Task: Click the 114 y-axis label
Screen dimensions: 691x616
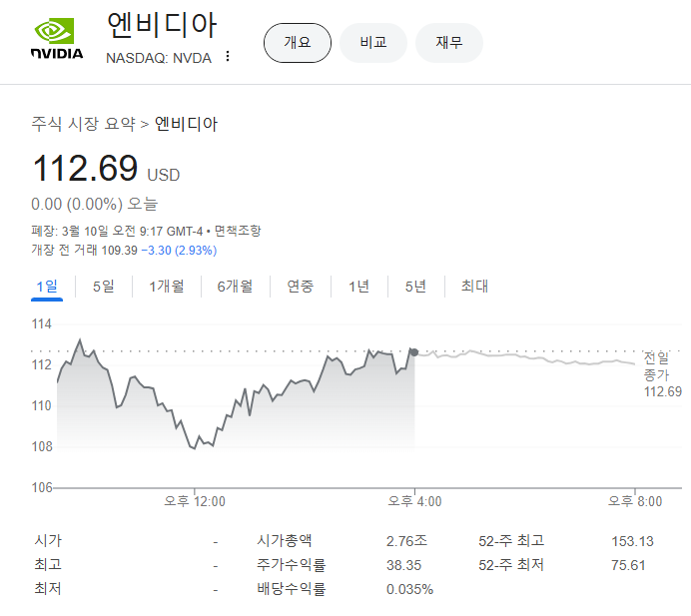Action: click(41, 324)
